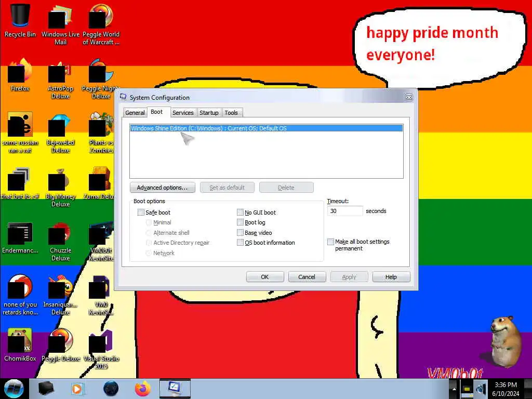The width and height of the screenshot is (532, 399).
Task: Select the Alternate shell radio button
Action: click(x=149, y=233)
